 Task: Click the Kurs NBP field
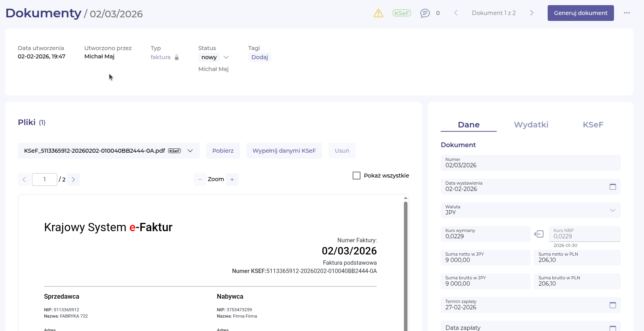pos(585,234)
